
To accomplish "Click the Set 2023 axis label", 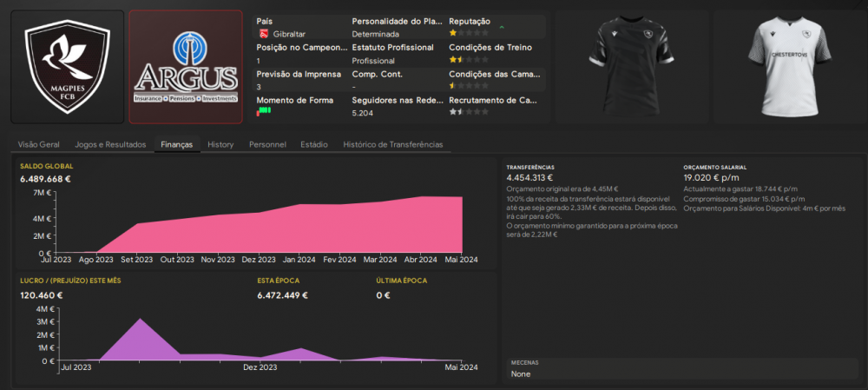I will pyautogui.click(x=137, y=259).
